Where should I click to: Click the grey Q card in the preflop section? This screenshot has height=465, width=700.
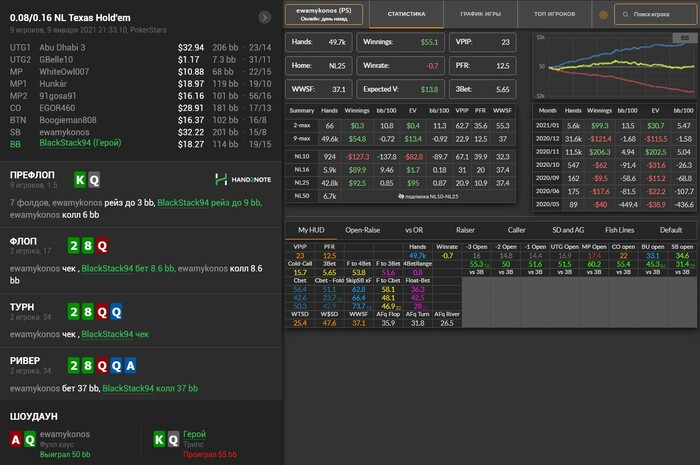[x=94, y=180]
